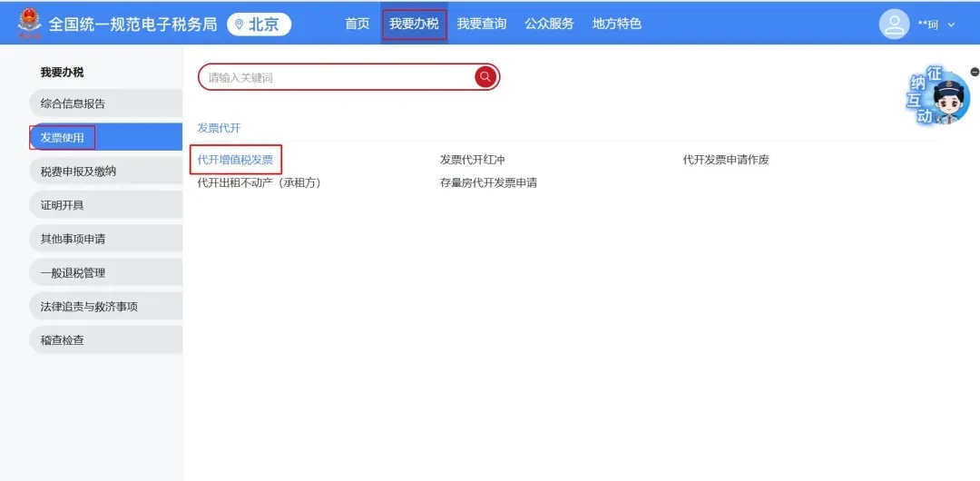This screenshot has width=980, height=481.
Task: Click the 代开增值税发票 link
Action: pos(235,160)
